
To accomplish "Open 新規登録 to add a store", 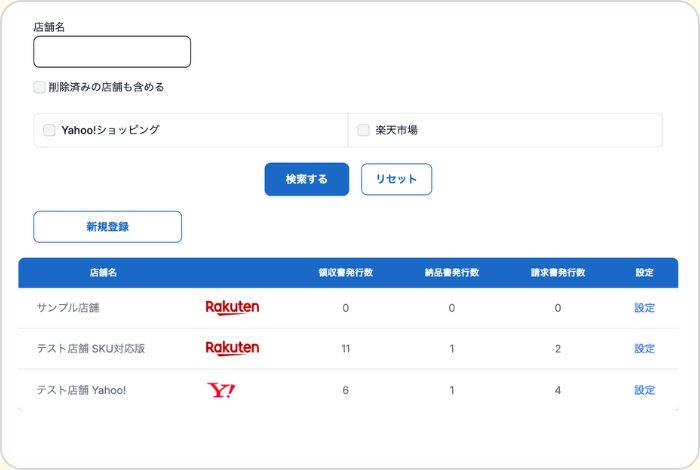I will 108,227.
